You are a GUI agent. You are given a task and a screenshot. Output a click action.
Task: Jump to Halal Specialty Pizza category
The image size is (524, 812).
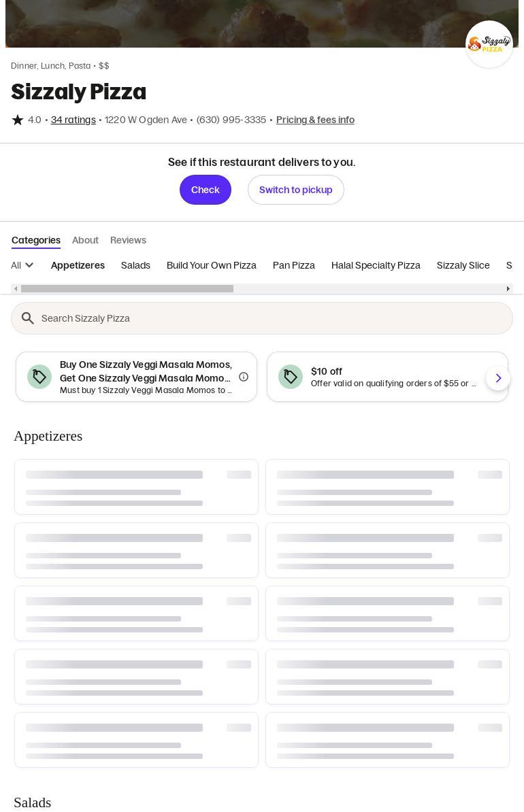click(376, 265)
